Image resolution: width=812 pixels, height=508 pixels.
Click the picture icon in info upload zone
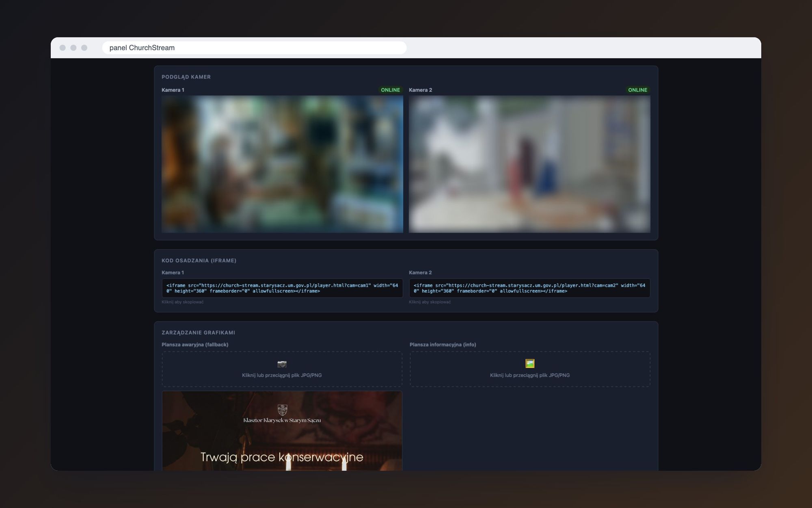pyautogui.click(x=530, y=363)
